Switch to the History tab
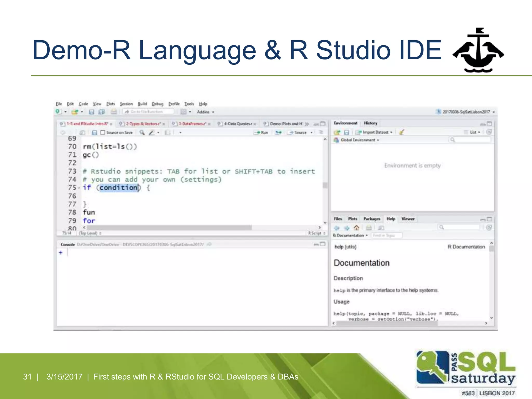The image size is (532, 399). click(370, 123)
